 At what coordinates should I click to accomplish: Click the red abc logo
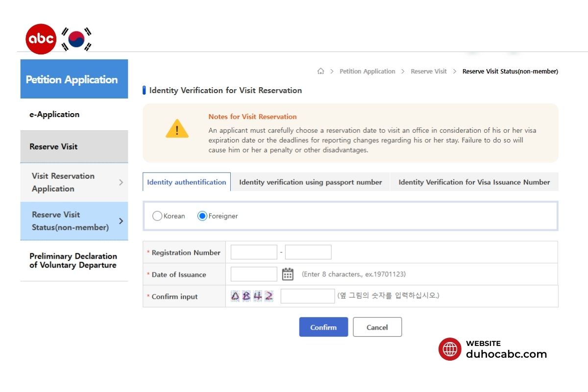click(x=41, y=39)
